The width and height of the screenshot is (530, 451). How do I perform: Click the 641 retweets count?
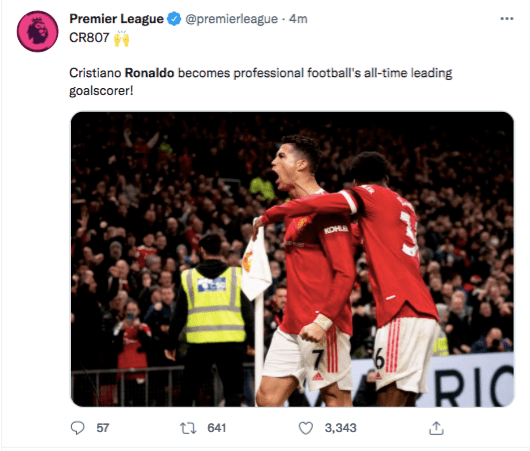point(217,428)
